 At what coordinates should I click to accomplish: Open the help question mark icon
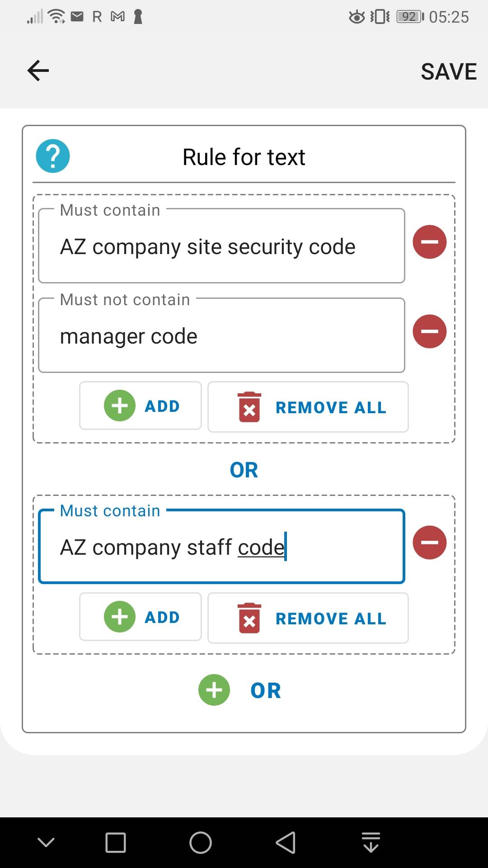[x=53, y=156]
